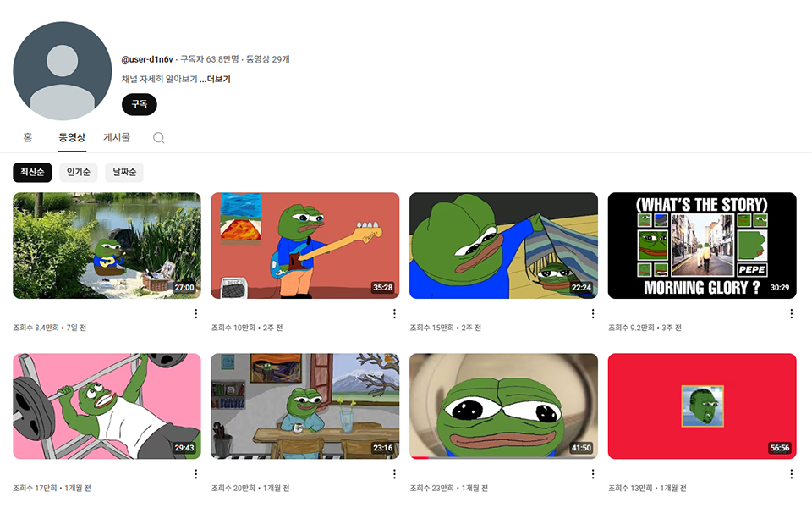Click 조회수 13만회 • 1개월 전 text
The height and width of the screenshot is (508, 812).
[647, 488]
